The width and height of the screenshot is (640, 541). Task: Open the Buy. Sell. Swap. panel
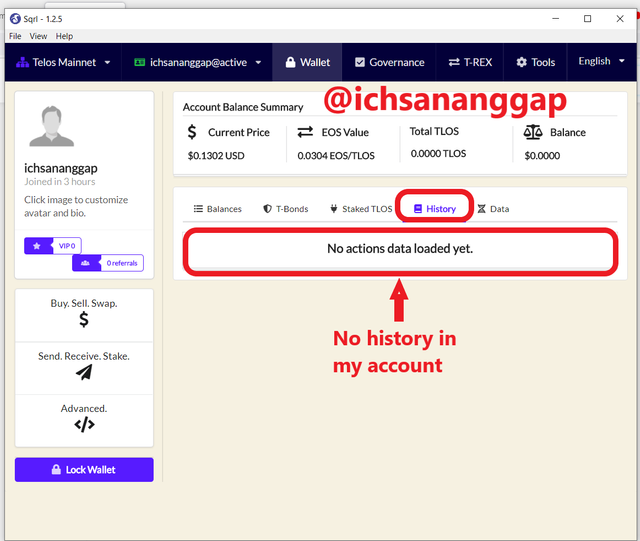pyautogui.click(x=84, y=314)
